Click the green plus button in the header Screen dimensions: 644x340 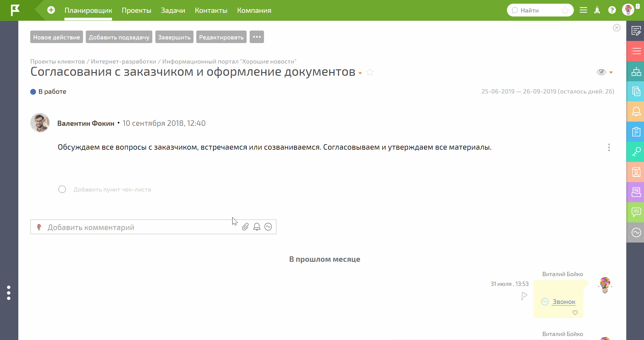(x=51, y=10)
